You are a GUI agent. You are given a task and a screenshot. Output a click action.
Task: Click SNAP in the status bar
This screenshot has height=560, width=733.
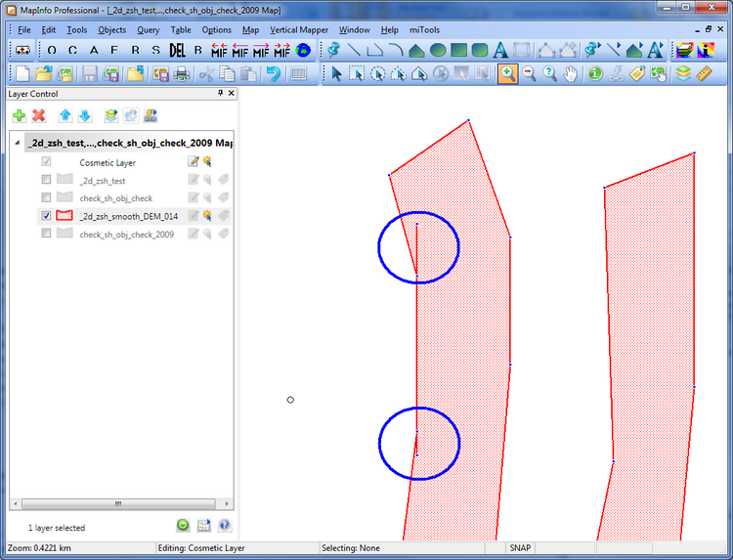pos(519,549)
